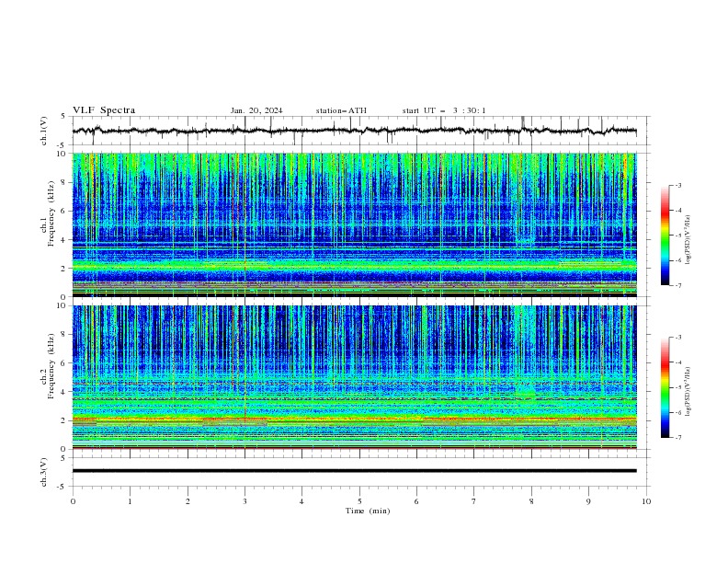The width and height of the screenshot is (728, 563).
Task: Click the lower PSD color scale bar
Action: (x=665, y=387)
